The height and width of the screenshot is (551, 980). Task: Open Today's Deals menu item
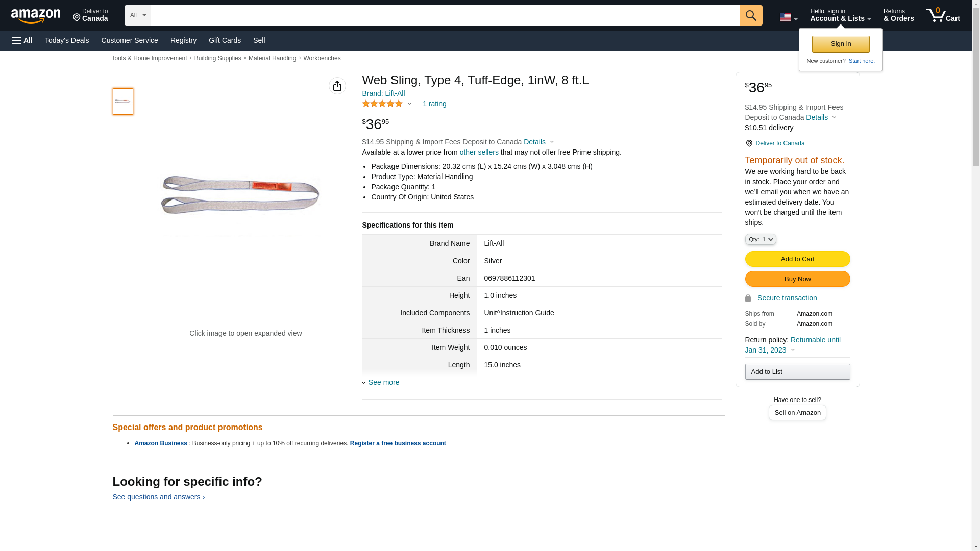click(x=67, y=40)
